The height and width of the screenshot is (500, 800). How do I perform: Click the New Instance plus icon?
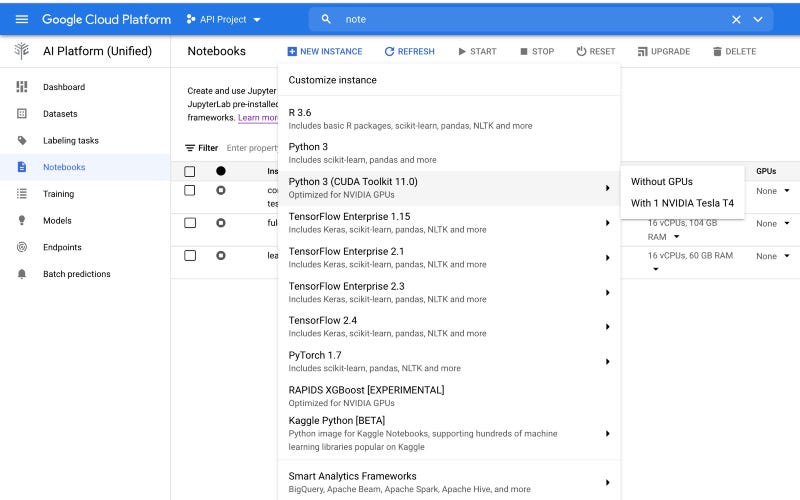click(x=292, y=52)
